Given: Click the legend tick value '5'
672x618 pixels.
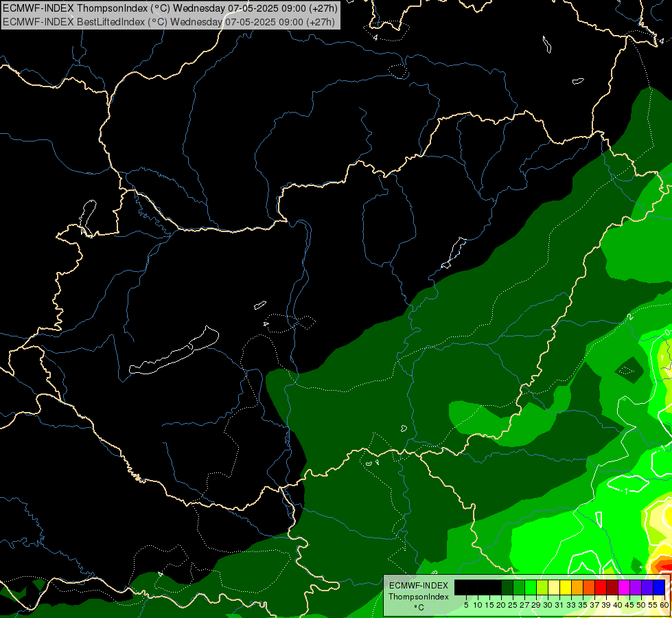Looking at the screenshot, I should (466, 605).
